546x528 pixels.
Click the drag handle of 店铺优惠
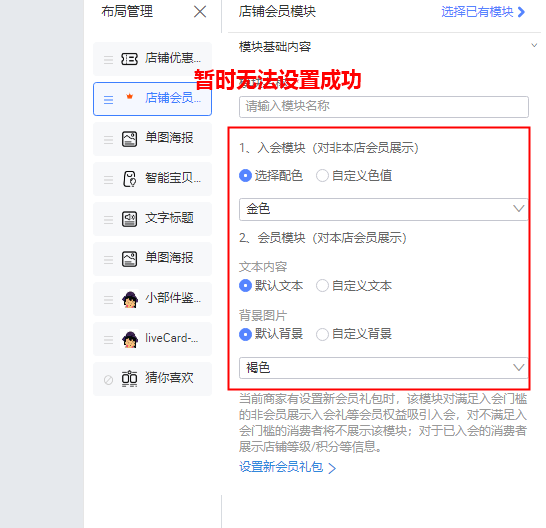(x=108, y=60)
